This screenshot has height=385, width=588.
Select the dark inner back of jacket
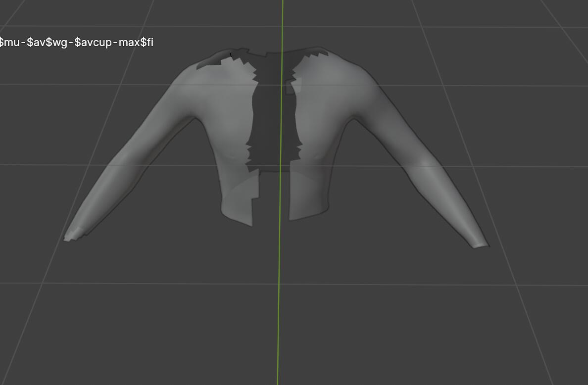coord(271,124)
